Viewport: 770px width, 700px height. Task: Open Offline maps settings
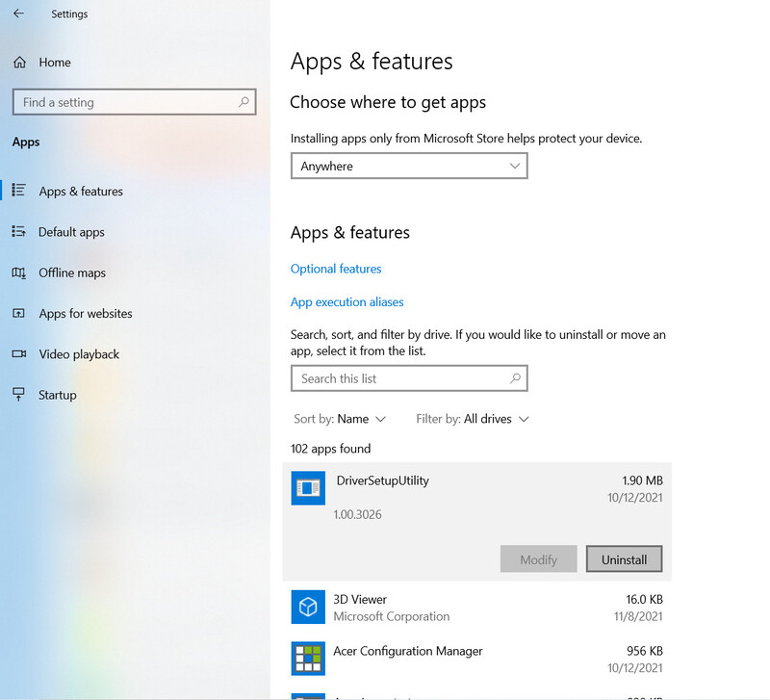(x=72, y=272)
